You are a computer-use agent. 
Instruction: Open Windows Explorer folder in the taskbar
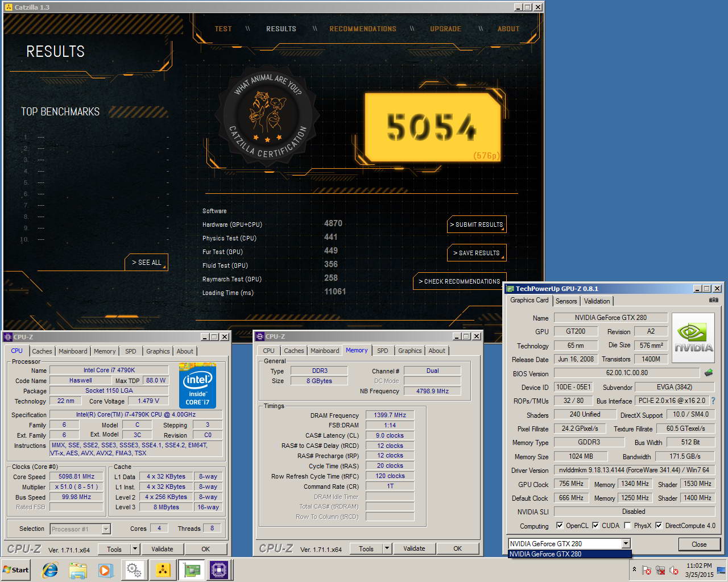[x=78, y=569]
